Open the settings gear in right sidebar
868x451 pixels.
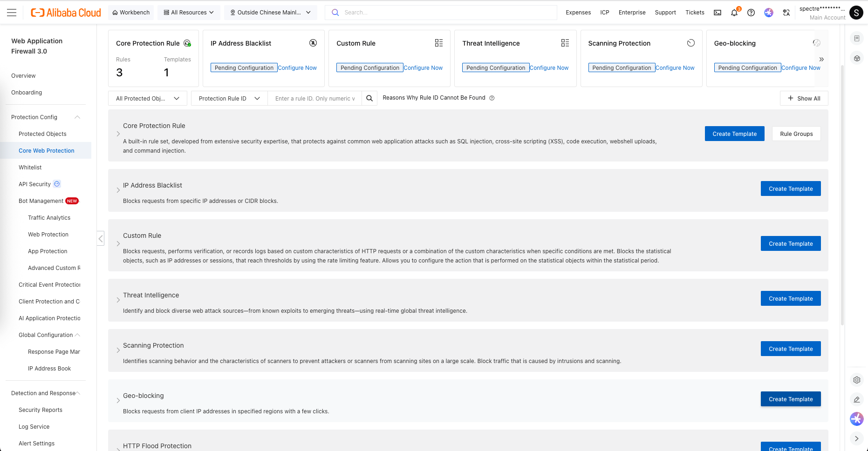point(856,380)
